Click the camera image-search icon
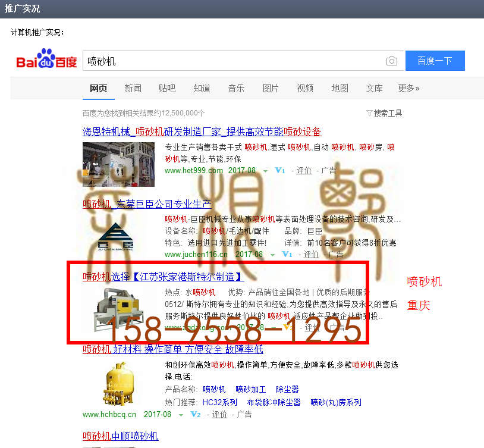484x448 pixels. pos(391,61)
